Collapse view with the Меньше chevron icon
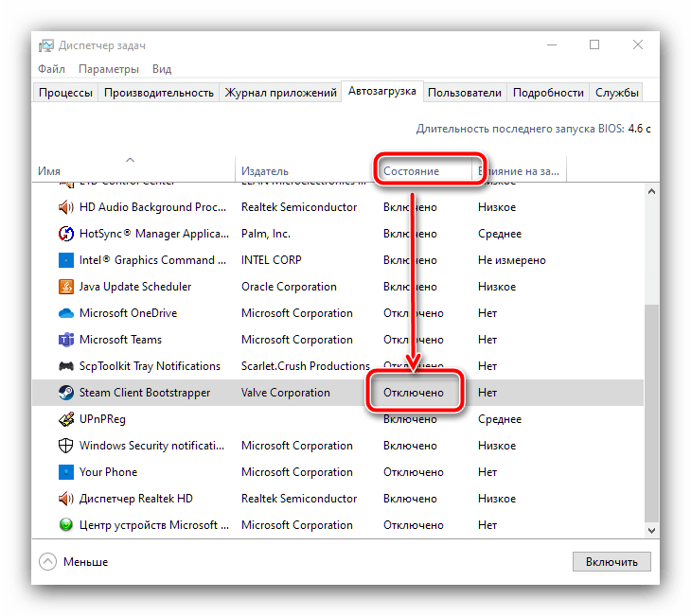 [47, 562]
